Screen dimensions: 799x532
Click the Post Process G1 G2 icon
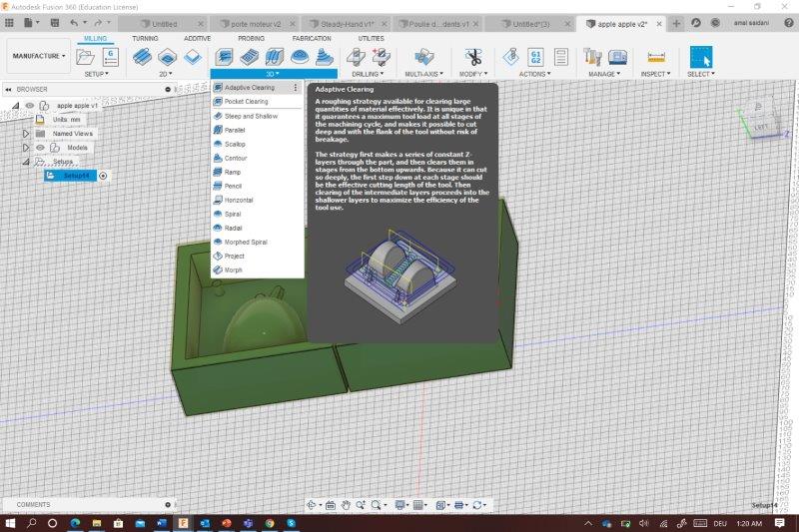(x=535, y=57)
